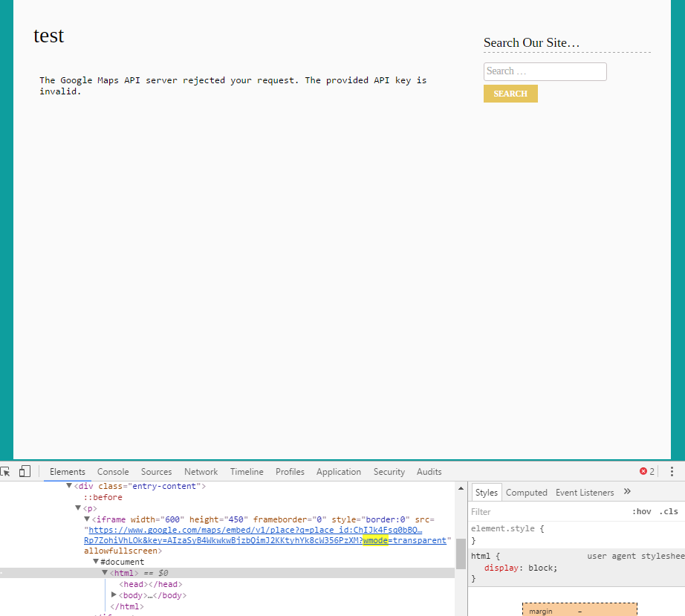
Task: Click the 'display: block;' CSS declaration
Action: pyautogui.click(x=521, y=568)
